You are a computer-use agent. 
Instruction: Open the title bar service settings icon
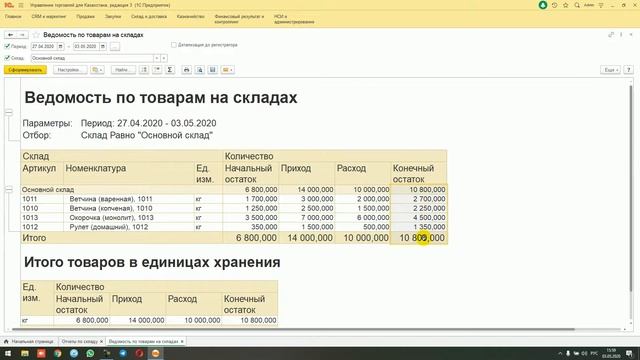click(601, 5)
